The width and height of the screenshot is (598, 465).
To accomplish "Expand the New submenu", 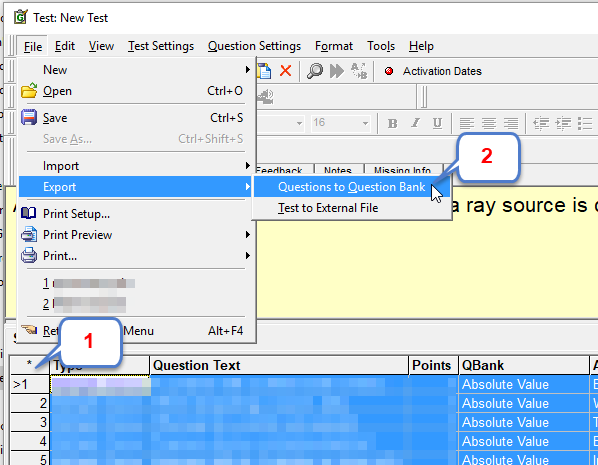I will point(135,70).
